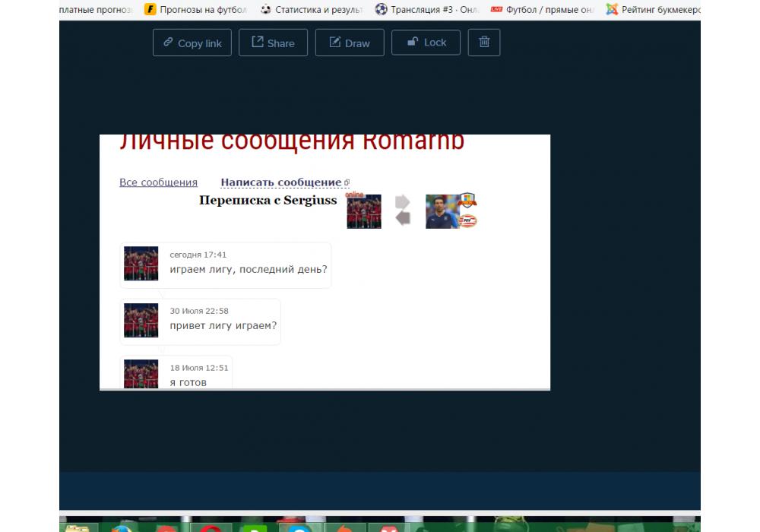Click message 'я готов'
The image size is (760, 532).
point(188,383)
